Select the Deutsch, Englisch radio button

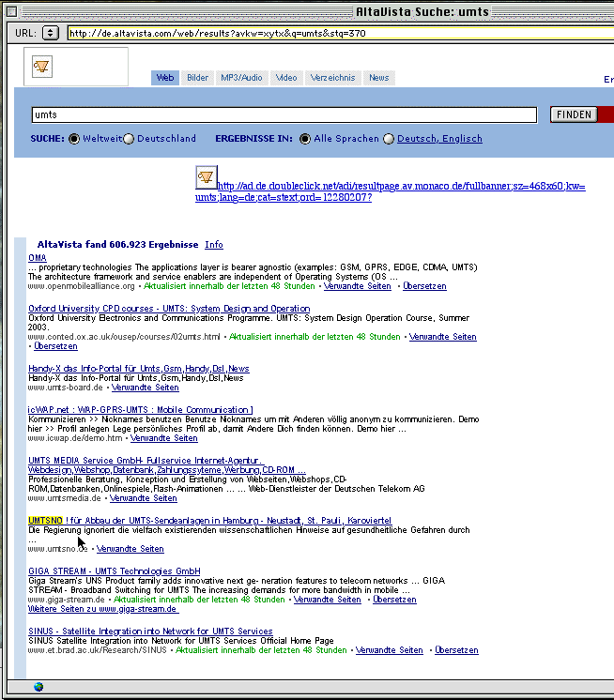[389, 139]
